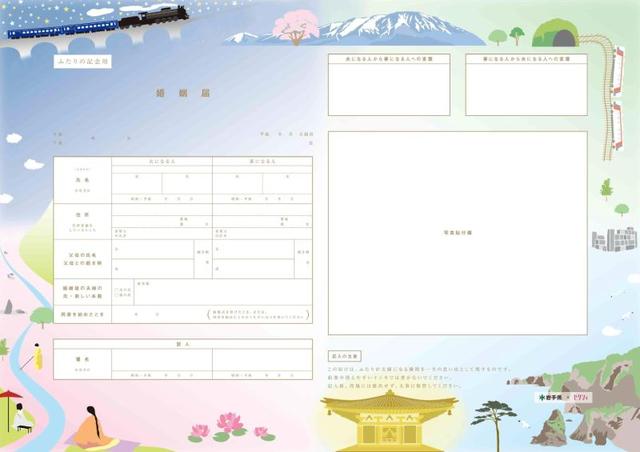Click the golden temple hall illustration
Image resolution: width=640 pixels, height=452 pixels.
pos(389,419)
